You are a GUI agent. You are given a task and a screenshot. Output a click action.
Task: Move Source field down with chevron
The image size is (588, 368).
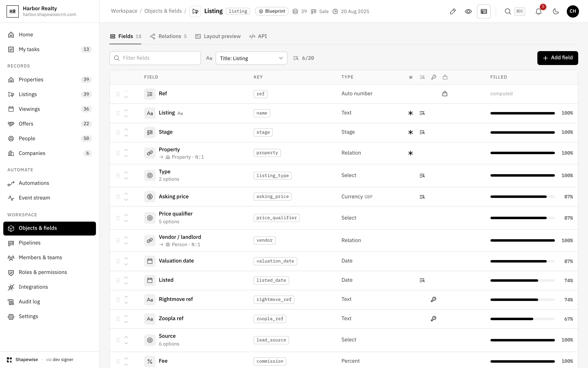click(x=126, y=343)
